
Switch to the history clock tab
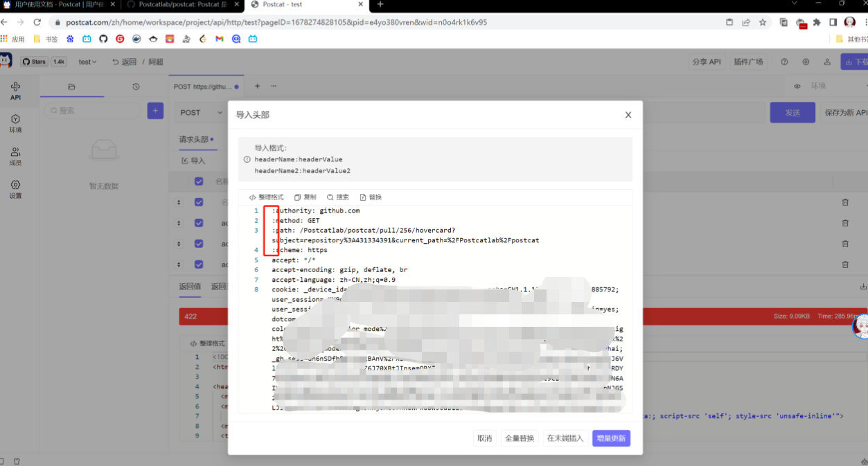coord(136,87)
